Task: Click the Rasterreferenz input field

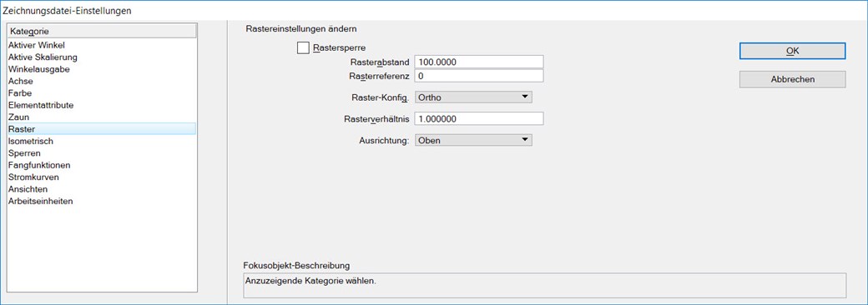Action: (x=479, y=75)
